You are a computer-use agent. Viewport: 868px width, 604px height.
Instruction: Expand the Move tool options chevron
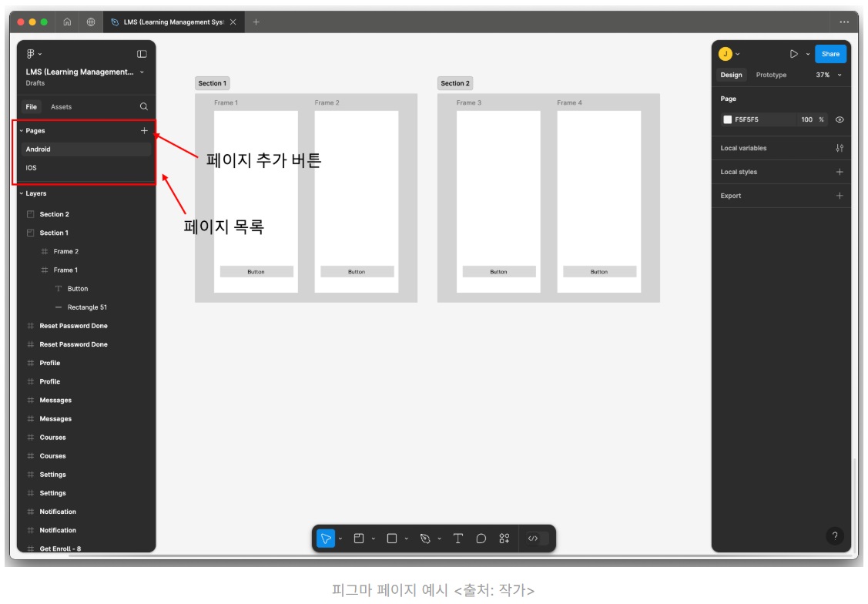(340, 538)
